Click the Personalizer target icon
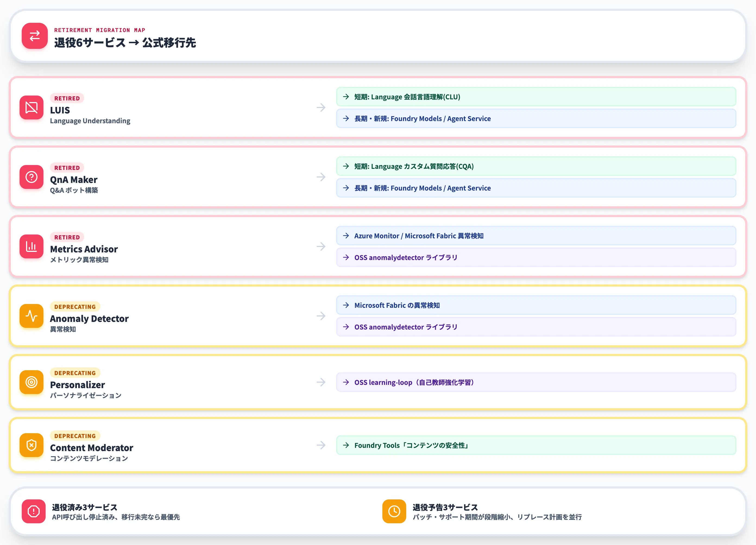 31,382
